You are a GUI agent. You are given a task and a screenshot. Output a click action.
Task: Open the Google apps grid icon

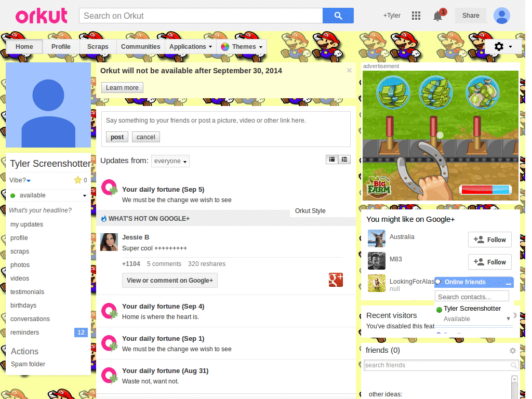tap(416, 16)
